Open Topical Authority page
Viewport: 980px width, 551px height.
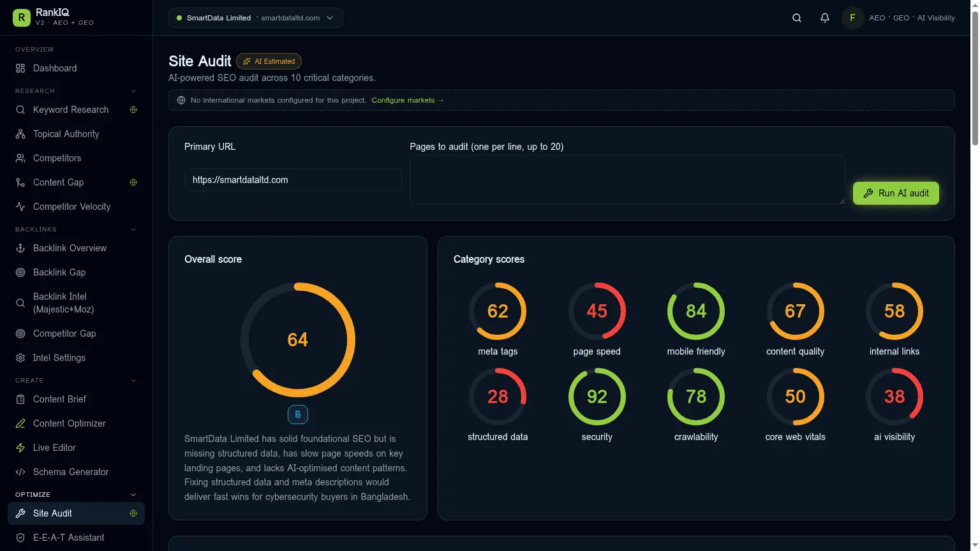76,134
